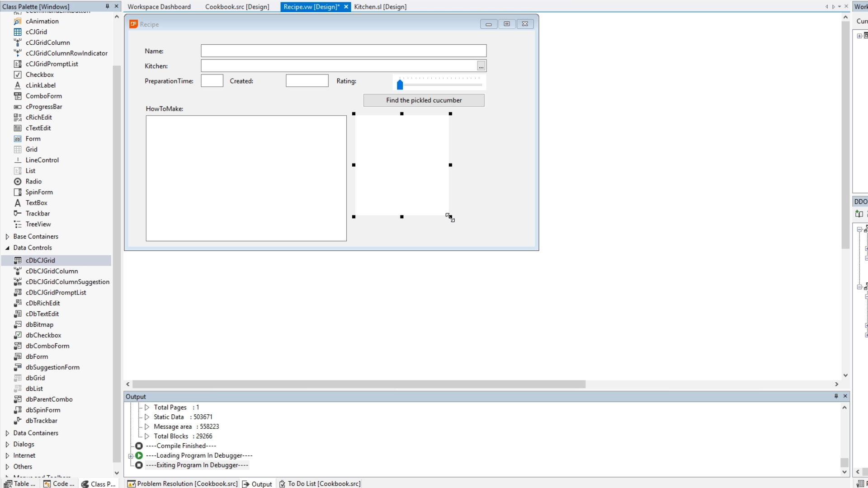Pick the cRichEdit palette icon

tap(18, 117)
